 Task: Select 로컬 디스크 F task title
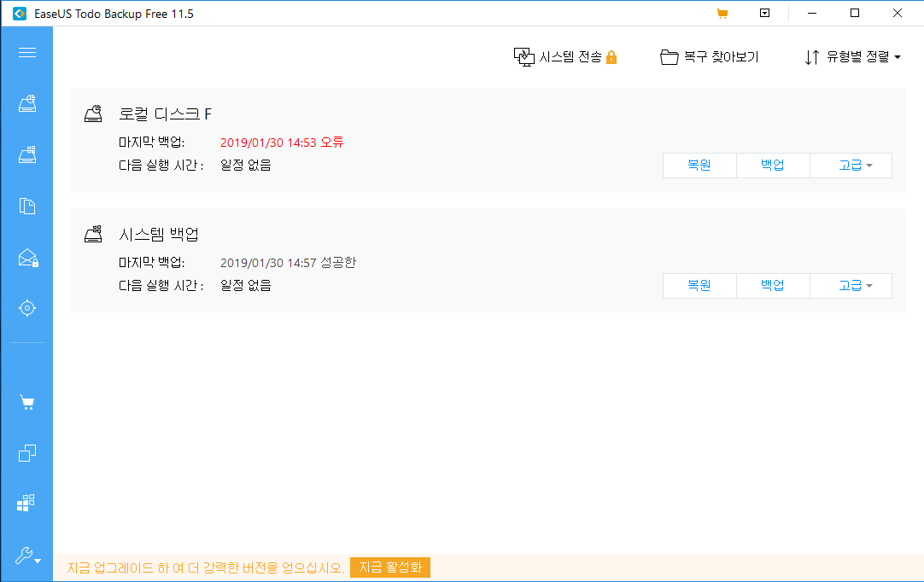click(x=165, y=113)
